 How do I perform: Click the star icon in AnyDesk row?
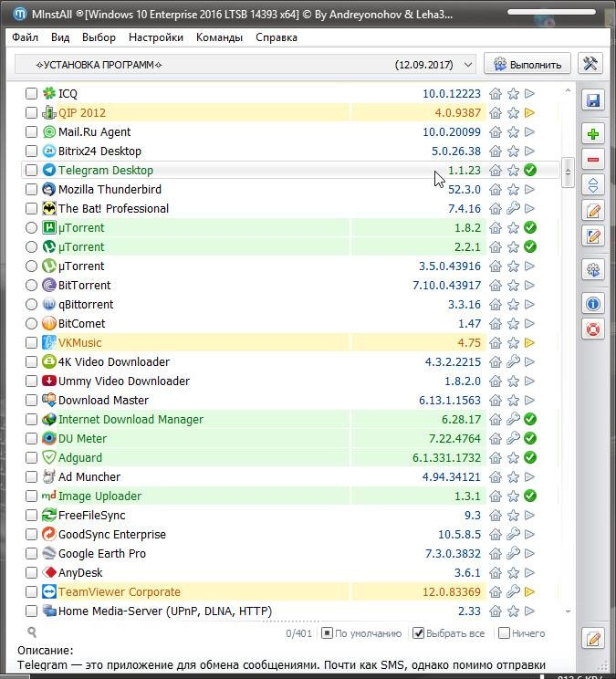(x=513, y=573)
